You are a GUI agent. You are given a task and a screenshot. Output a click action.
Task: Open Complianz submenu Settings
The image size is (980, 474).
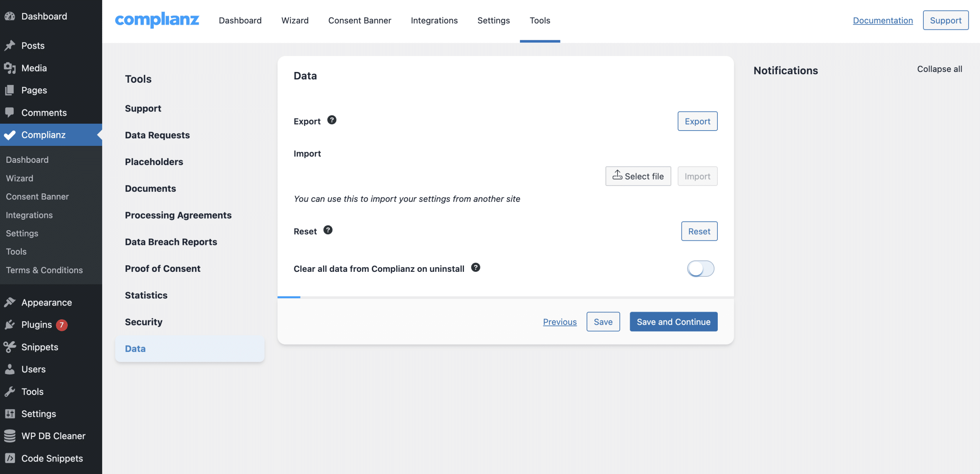tap(22, 233)
